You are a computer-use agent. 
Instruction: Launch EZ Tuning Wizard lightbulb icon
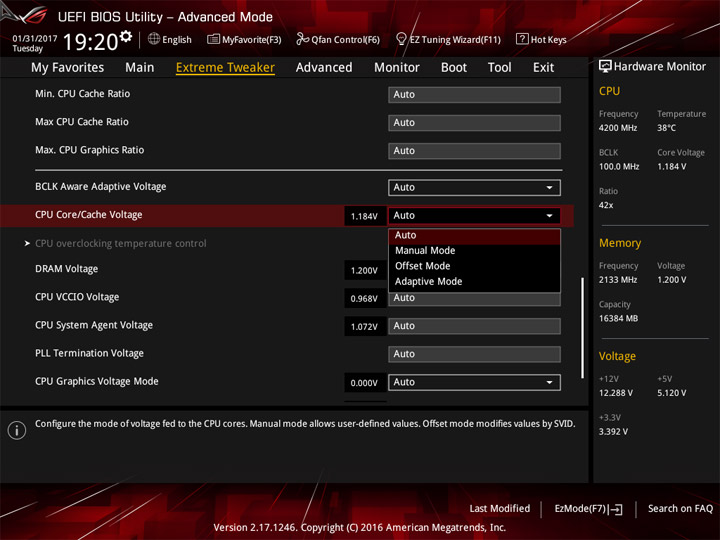tap(401, 39)
